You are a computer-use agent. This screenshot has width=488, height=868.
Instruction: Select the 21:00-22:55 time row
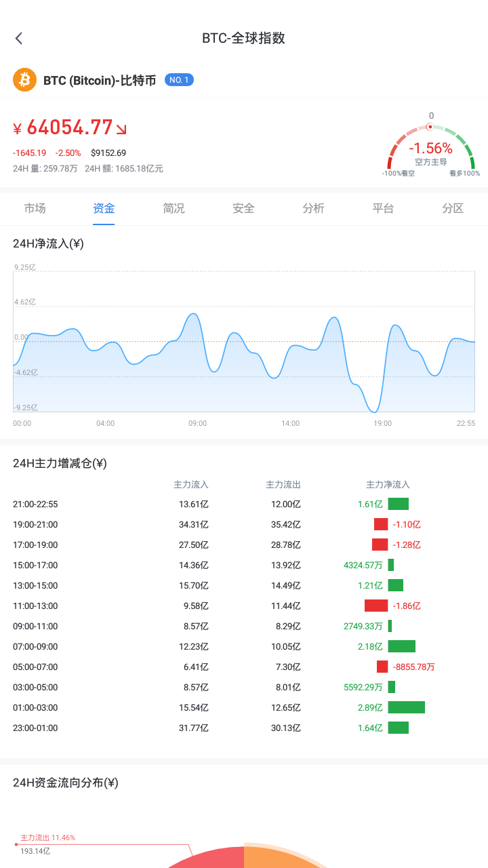[244, 504]
